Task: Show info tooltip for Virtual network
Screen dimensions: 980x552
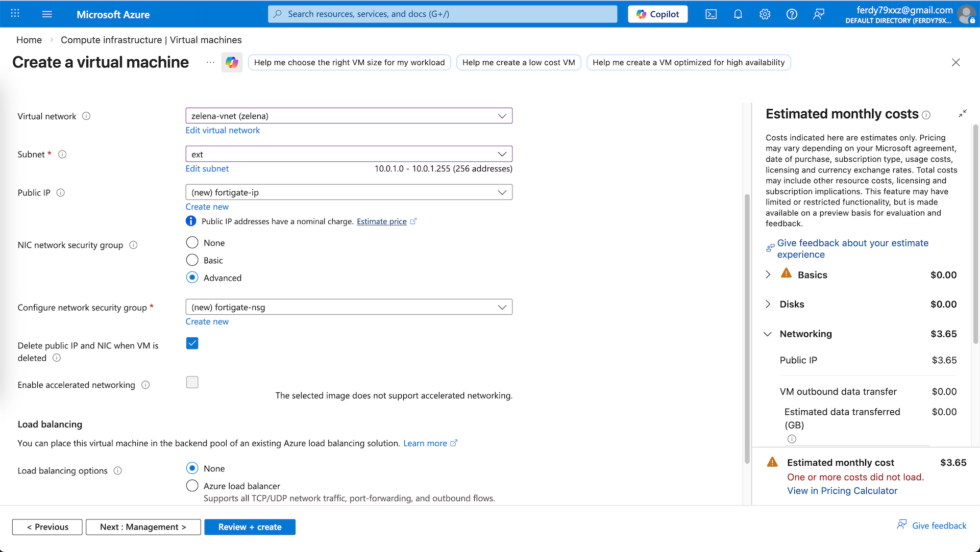Action: 86,116
